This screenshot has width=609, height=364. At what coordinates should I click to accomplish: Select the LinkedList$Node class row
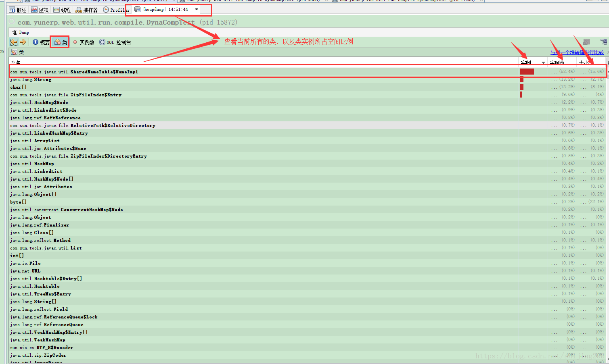point(308,110)
